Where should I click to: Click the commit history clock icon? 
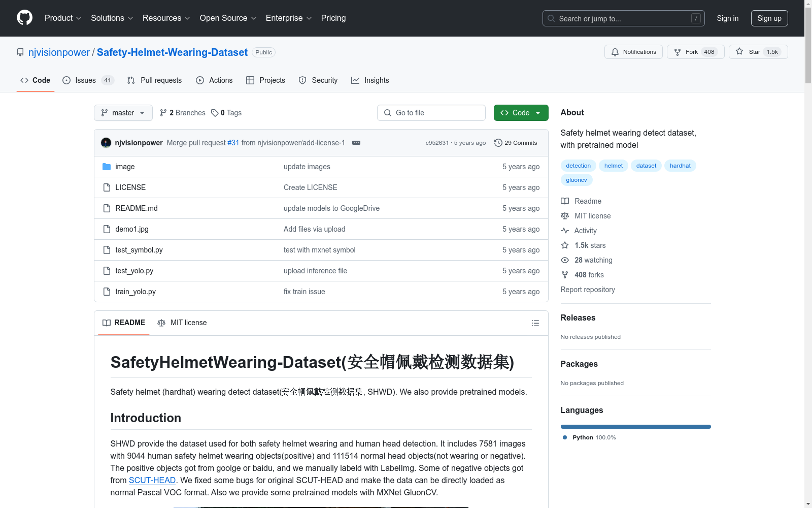498,143
